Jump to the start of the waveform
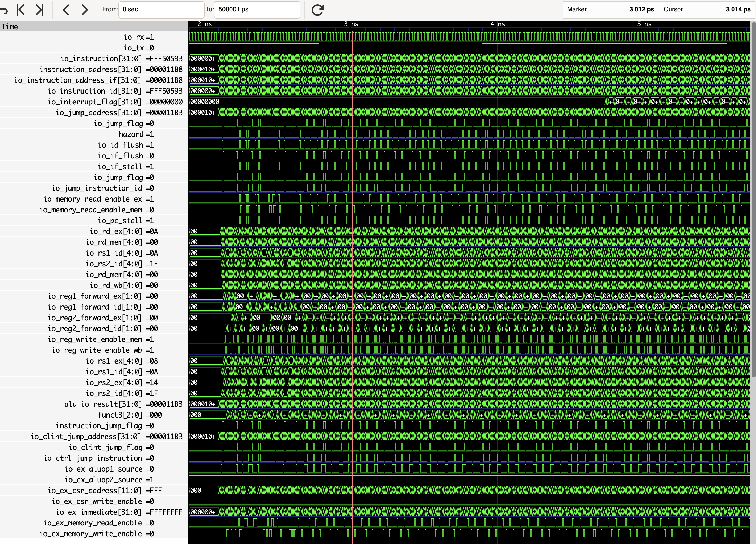756x544 pixels. coord(21,10)
